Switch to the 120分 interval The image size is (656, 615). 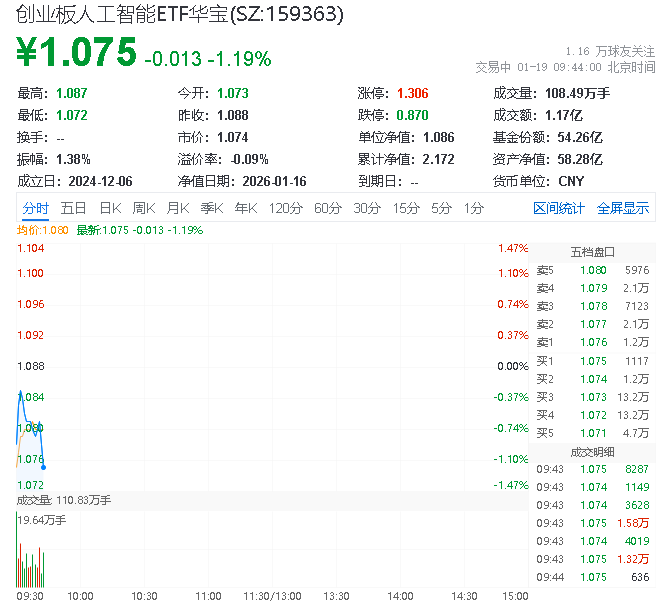click(285, 208)
